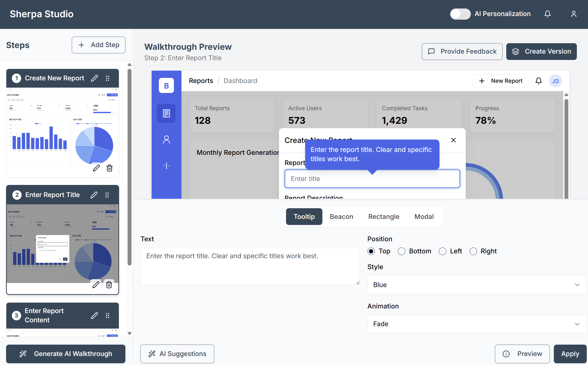Click the blue tooltip bubble in preview
Viewport: 588px width, 365px height.
372,154
